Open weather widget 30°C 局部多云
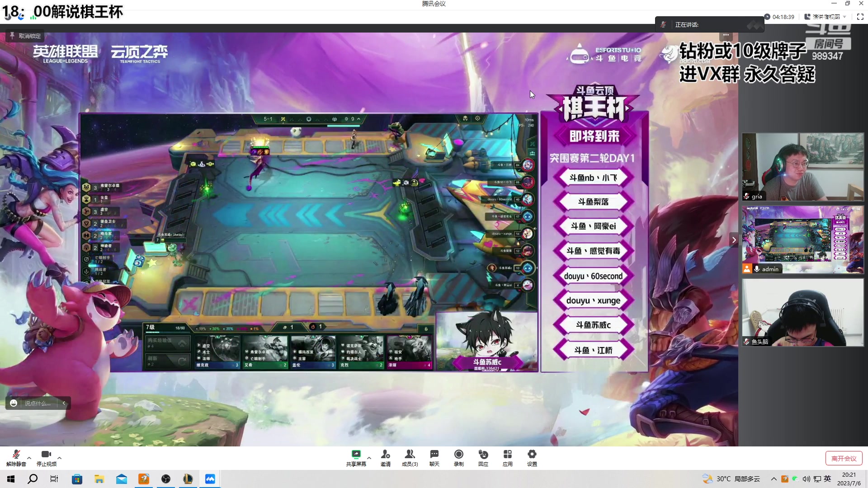This screenshot has width=868, height=488. (x=731, y=479)
